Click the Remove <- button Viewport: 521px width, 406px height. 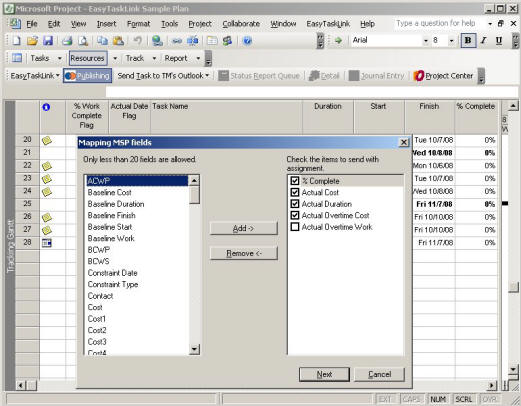(x=243, y=253)
